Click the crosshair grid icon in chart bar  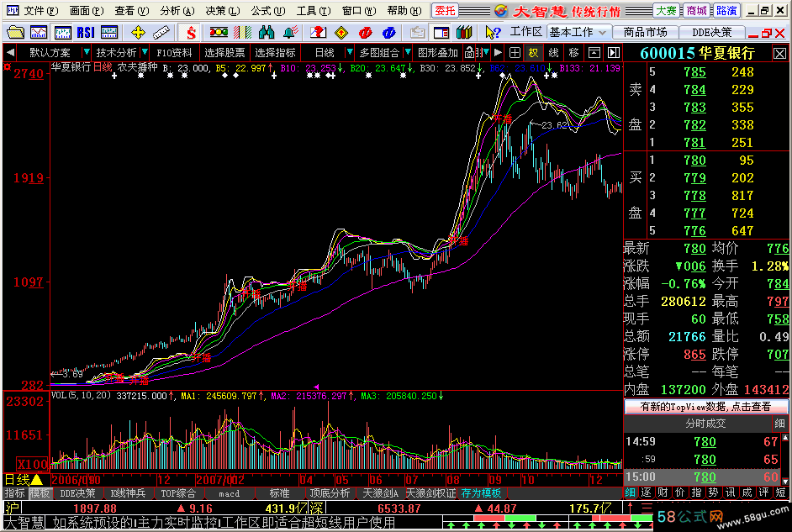point(515,52)
